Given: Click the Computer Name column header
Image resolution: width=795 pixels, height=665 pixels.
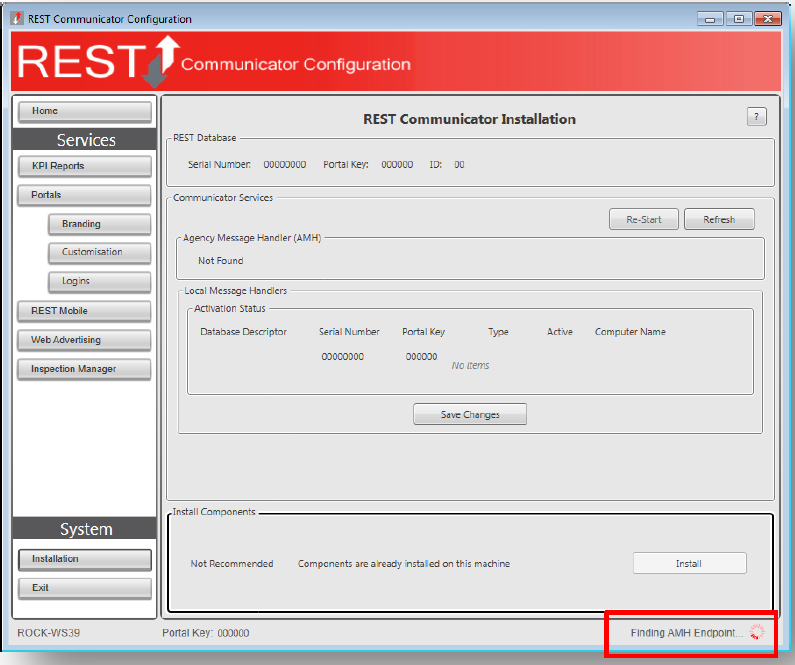Looking at the screenshot, I should click(x=630, y=331).
